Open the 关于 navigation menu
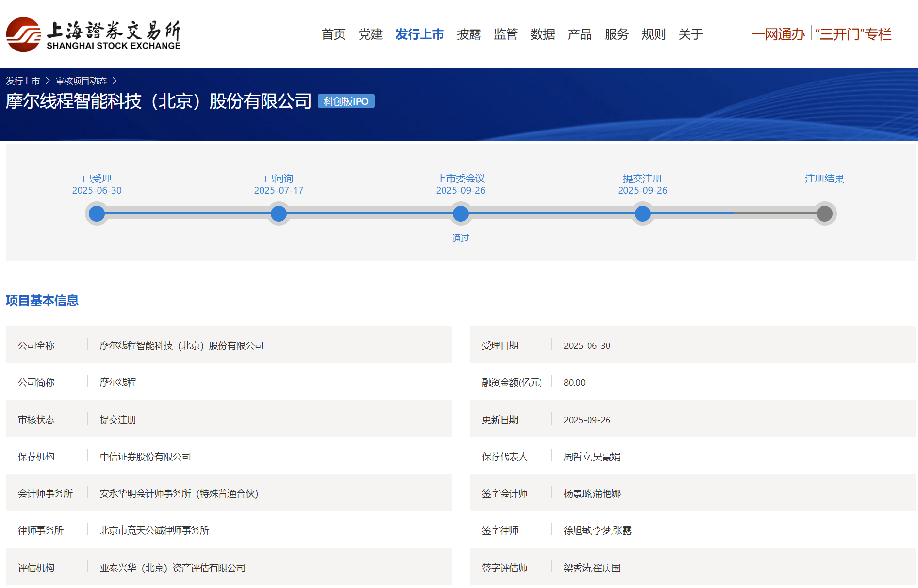 (x=690, y=34)
